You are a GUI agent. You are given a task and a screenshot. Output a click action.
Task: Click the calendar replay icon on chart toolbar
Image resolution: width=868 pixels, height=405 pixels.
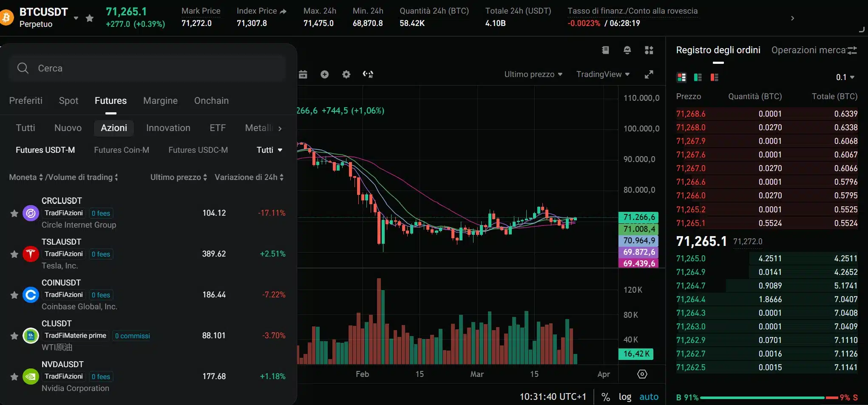click(303, 74)
